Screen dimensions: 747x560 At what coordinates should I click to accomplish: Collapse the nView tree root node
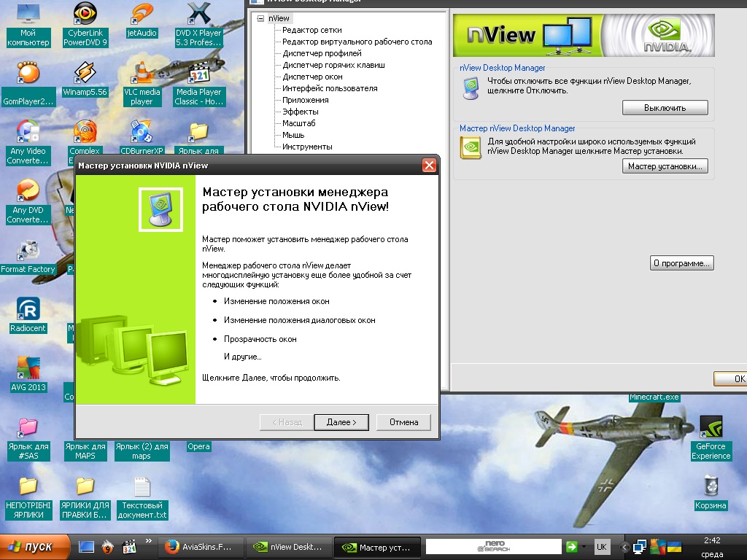pyautogui.click(x=260, y=18)
